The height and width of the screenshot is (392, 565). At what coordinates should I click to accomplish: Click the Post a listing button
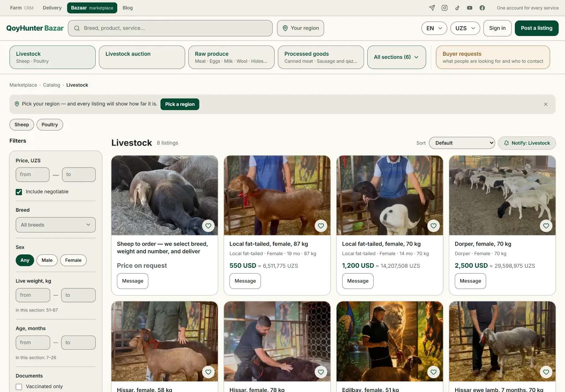(x=537, y=28)
